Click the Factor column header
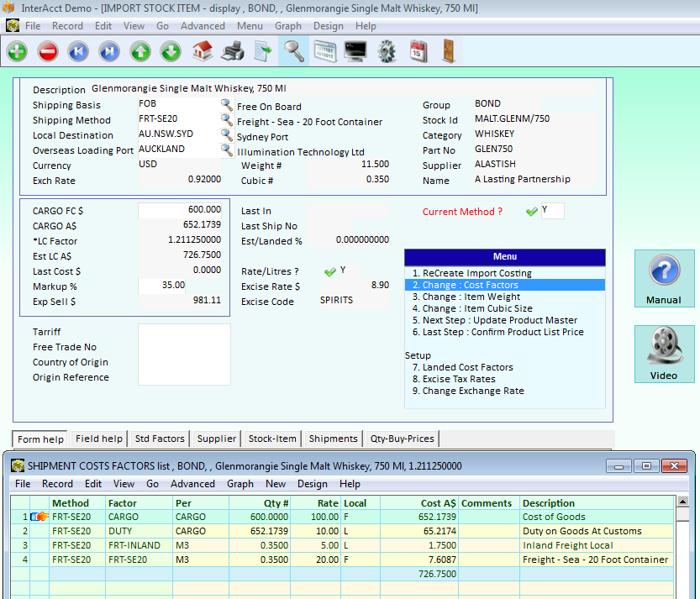This screenshot has height=599, width=700. pyautogui.click(x=139, y=503)
